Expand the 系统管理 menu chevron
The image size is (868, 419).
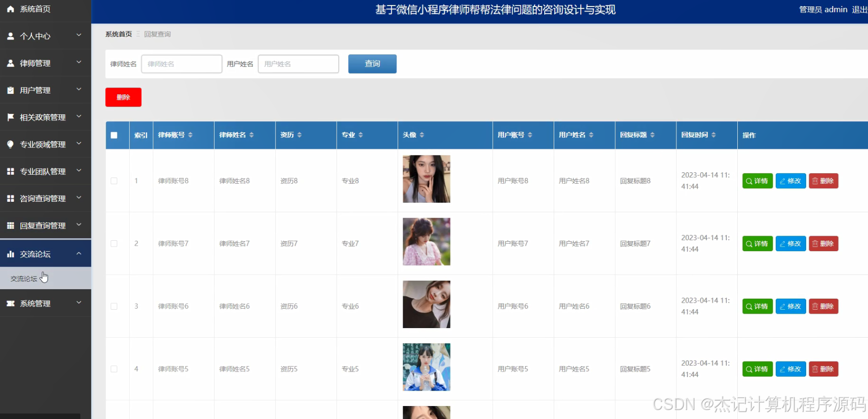coord(79,302)
